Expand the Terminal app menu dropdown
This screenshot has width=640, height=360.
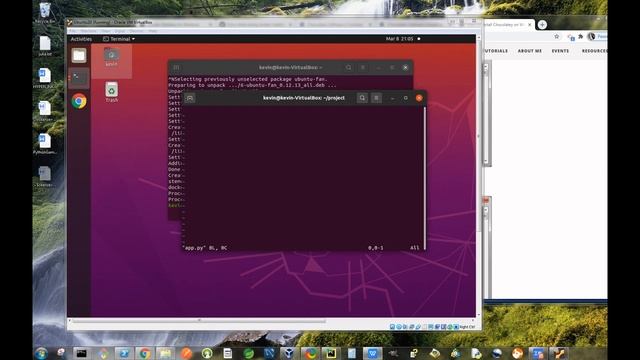[119, 39]
